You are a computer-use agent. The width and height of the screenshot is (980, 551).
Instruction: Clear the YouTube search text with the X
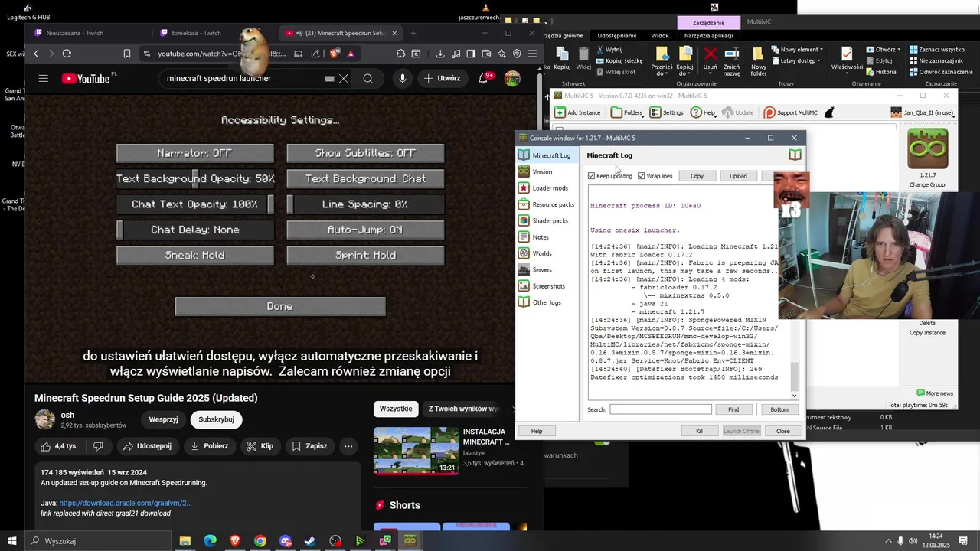point(344,78)
